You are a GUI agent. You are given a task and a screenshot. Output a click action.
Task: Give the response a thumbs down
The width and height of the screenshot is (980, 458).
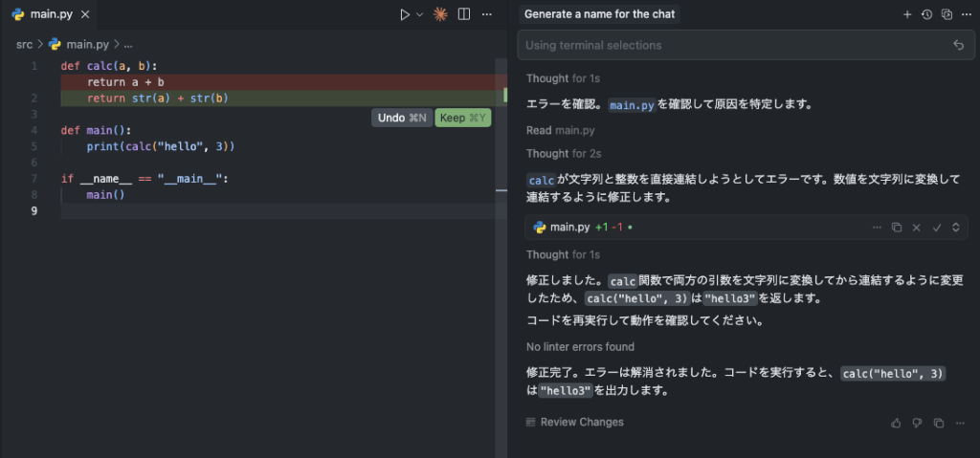[x=917, y=423]
